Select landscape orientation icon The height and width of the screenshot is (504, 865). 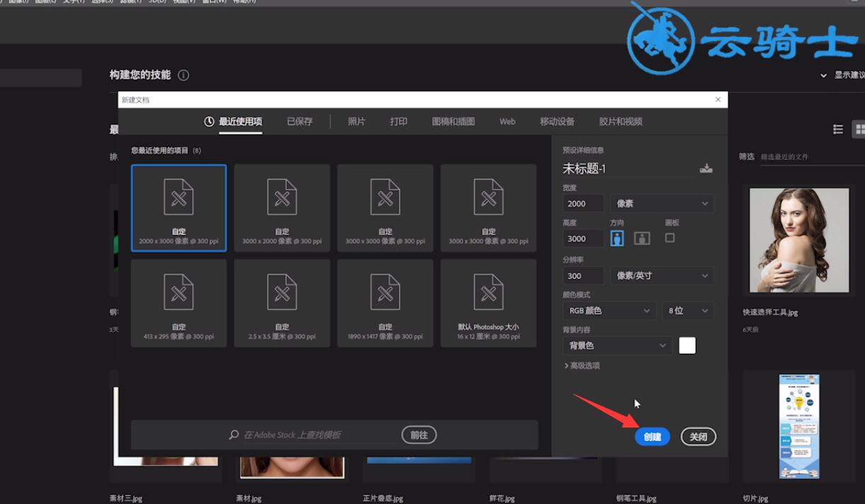[x=642, y=239]
